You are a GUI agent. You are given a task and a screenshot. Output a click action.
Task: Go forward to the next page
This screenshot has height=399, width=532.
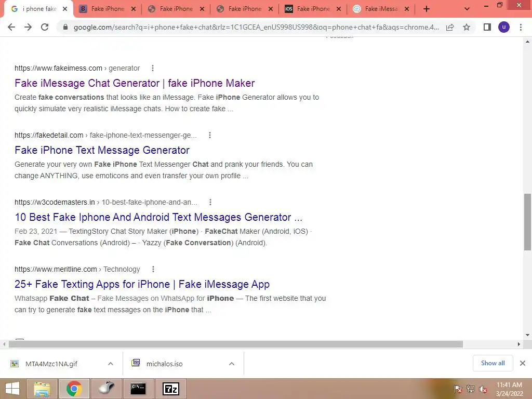point(28,27)
